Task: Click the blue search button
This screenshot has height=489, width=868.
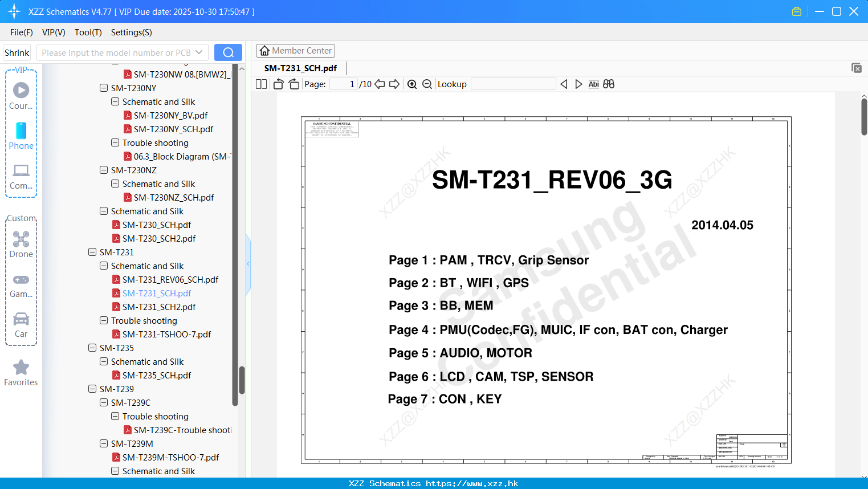Action: (x=228, y=52)
